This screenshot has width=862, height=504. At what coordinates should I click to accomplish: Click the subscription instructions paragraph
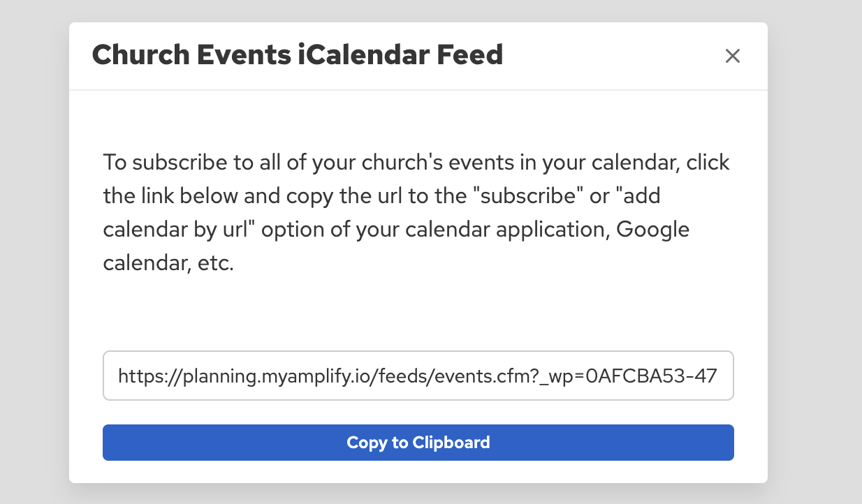(416, 213)
